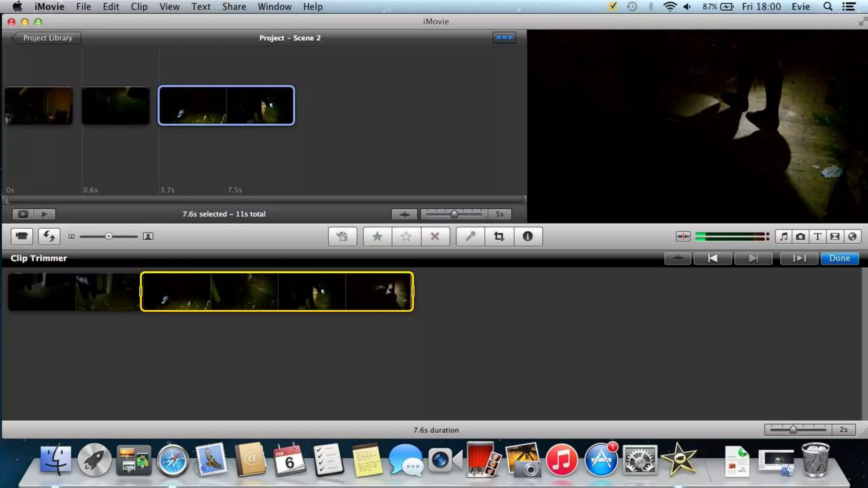The height and width of the screenshot is (488, 868).
Task: Open the camera import window
Action: [x=22, y=236]
